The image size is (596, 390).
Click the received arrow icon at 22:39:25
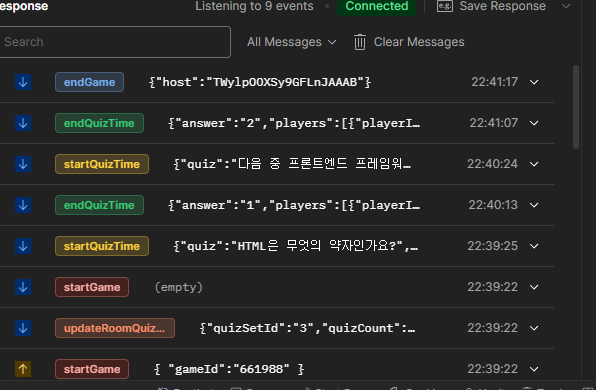click(x=23, y=246)
